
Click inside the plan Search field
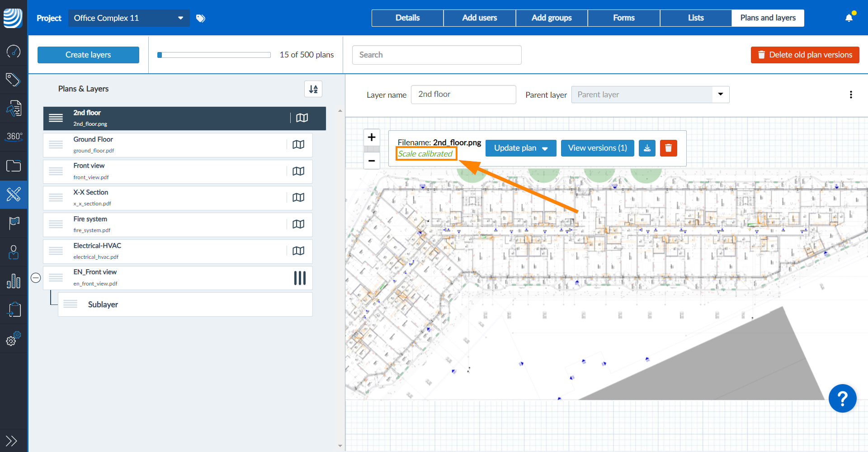436,55
